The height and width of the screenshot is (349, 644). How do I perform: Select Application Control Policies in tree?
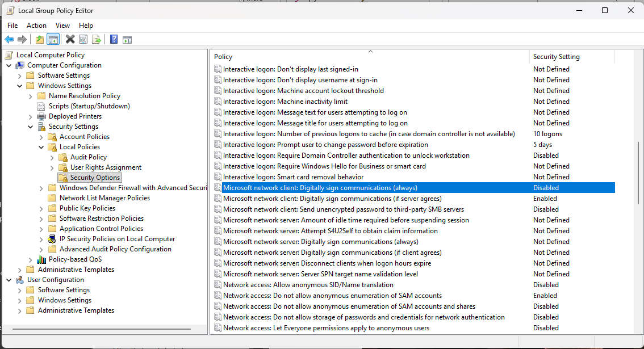pos(102,229)
